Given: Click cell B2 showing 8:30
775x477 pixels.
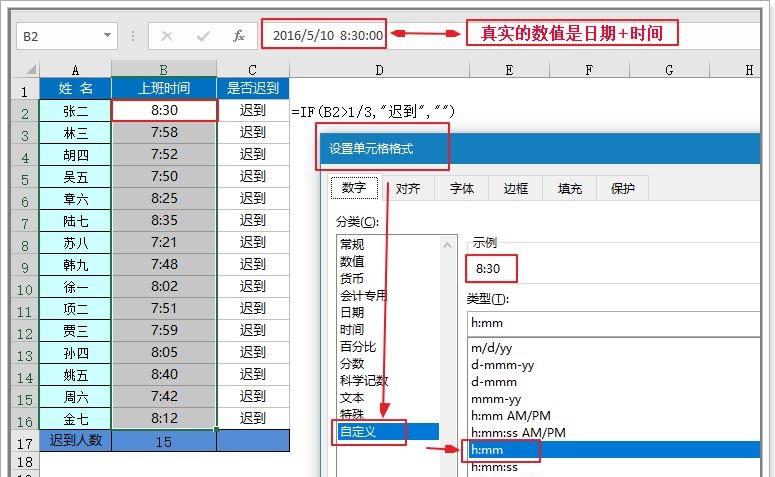Looking at the screenshot, I should pos(164,110).
